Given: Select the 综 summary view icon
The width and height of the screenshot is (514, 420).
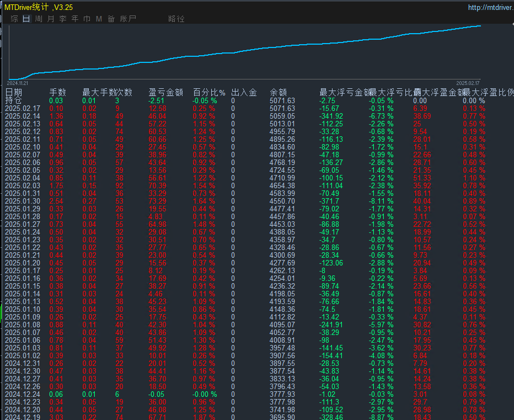Looking at the screenshot, I should pyautogui.click(x=14, y=18).
